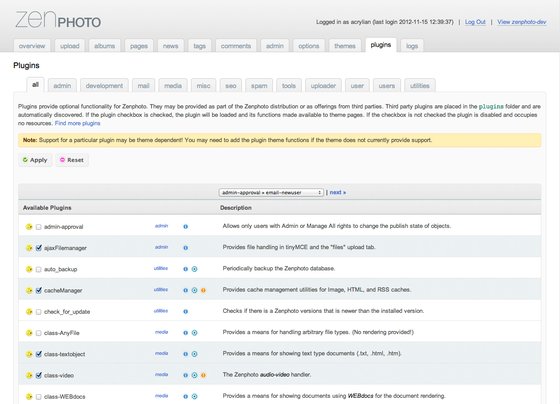Click the orange warning icon for cacheManager
The image size is (560, 404).
(203, 290)
